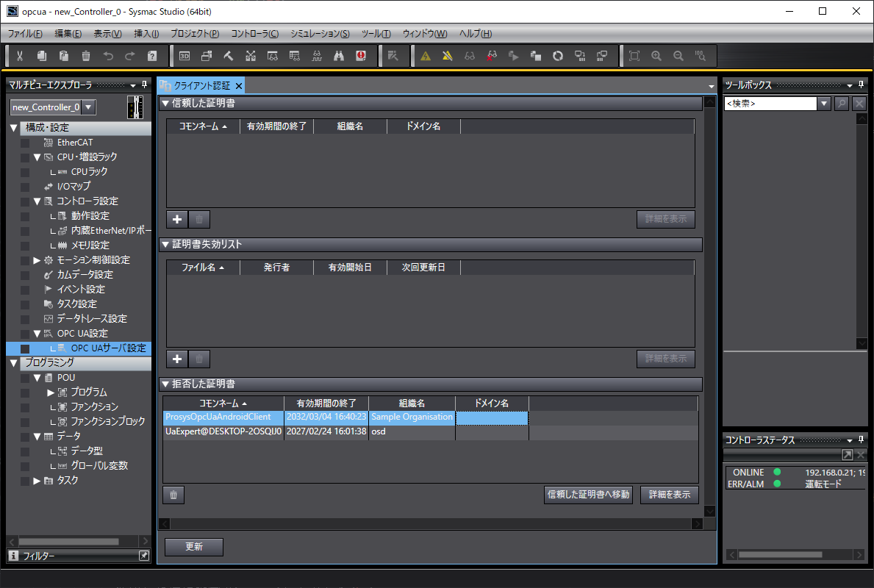
Task: Close the クライアント認証 tab
Action: (239, 86)
